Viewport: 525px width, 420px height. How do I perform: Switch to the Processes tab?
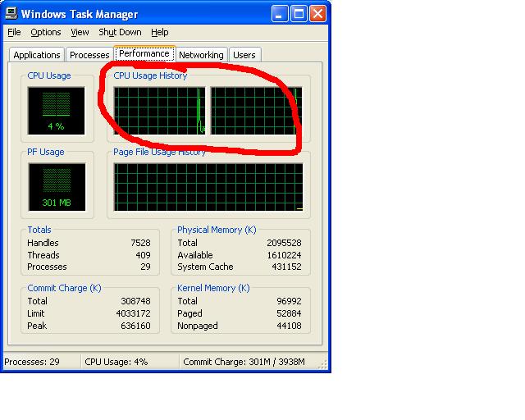click(89, 55)
